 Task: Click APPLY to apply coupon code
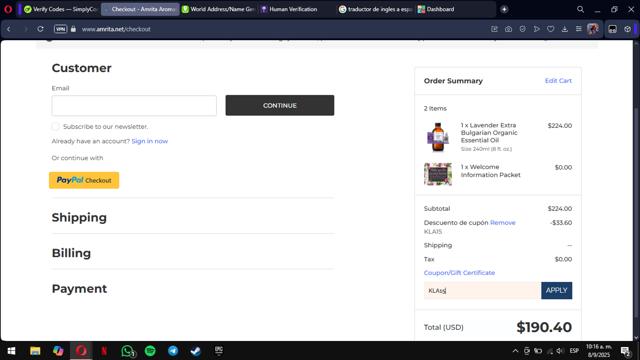[556, 290]
